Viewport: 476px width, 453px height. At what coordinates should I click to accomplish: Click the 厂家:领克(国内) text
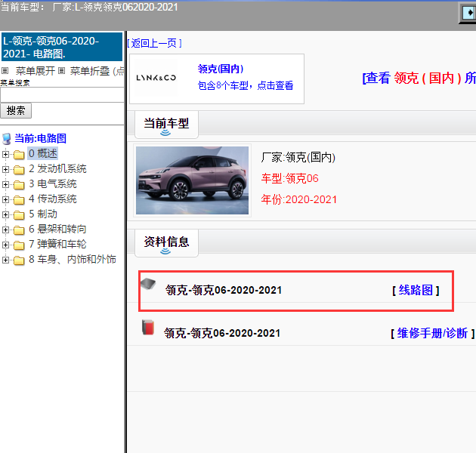(x=298, y=158)
